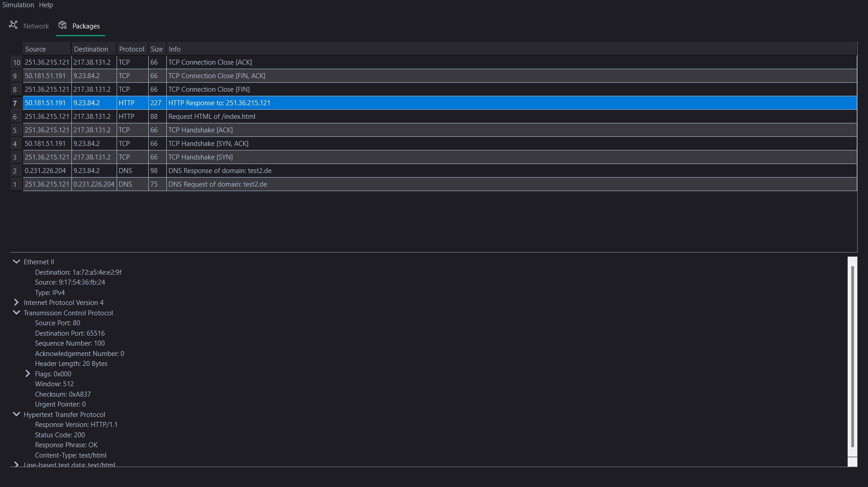Click Response Version: HTTP/1.1 line
The width and height of the screenshot is (868, 487).
click(76, 425)
